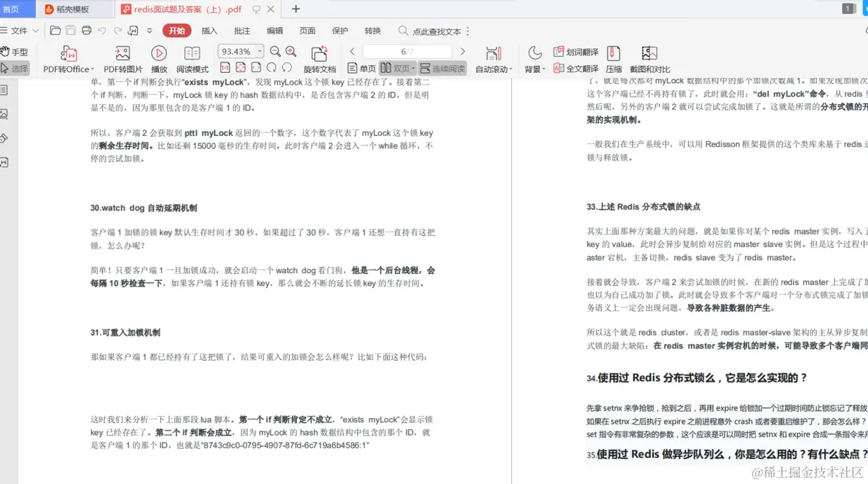Click the 点此查找文本 search field
This screenshot has height=484, width=868.
point(437,32)
